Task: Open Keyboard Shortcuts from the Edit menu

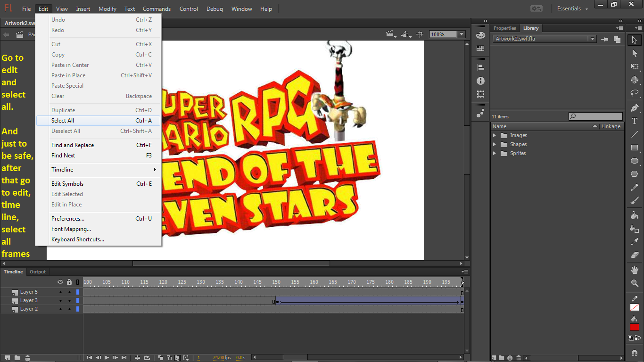Action: [x=99, y=239]
